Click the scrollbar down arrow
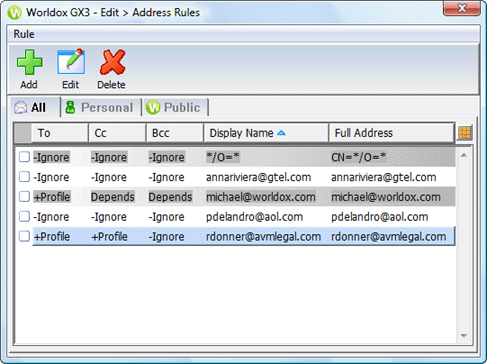487x364 pixels. pyautogui.click(x=464, y=336)
